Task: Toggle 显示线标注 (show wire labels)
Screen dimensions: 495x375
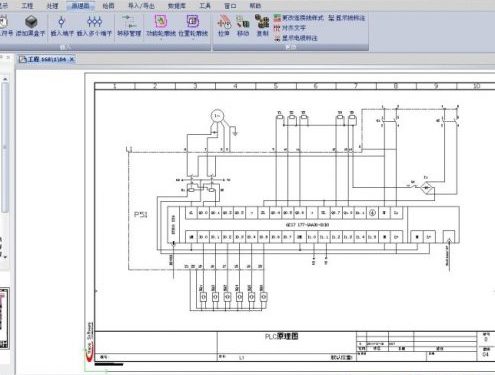Action: (x=346, y=18)
